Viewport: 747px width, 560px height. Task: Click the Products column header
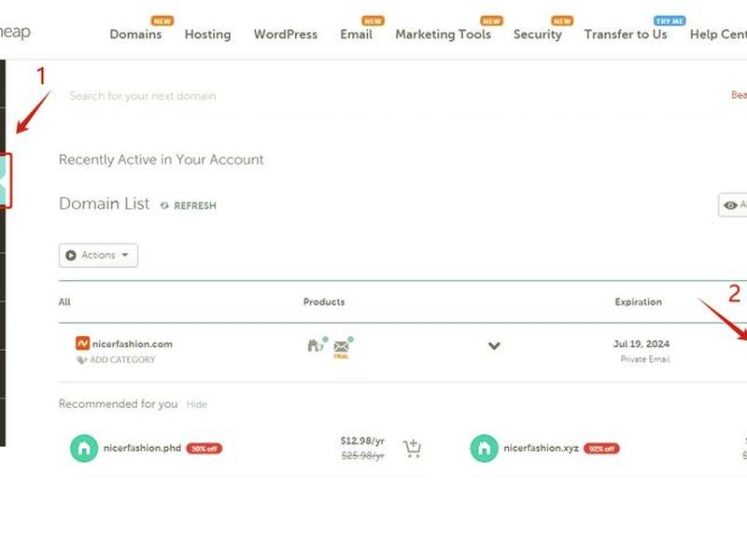324,301
